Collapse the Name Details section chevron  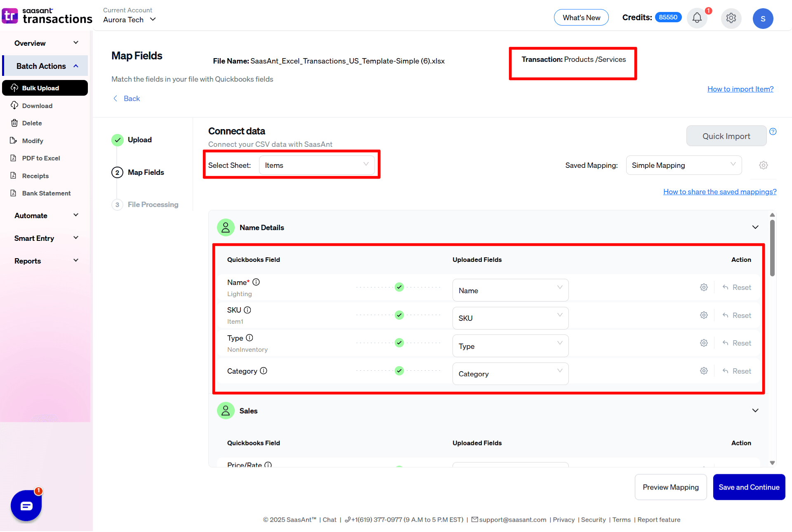coord(755,227)
